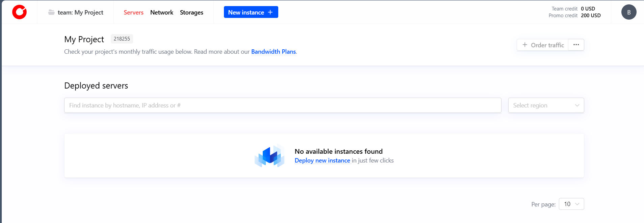The height and width of the screenshot is (223, 644).
Task: Click the red circular logo icon
Action: click(19, 12)
